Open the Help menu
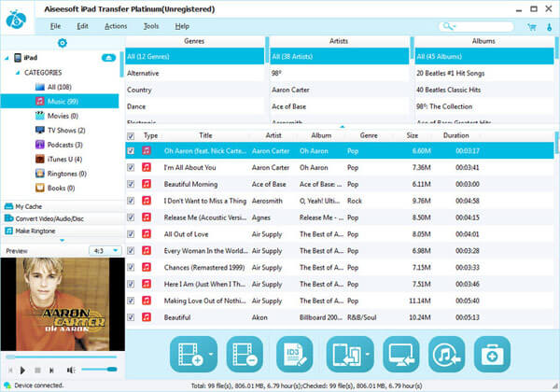The height and width of the screenshot is (392, 560). click(x=182, y=26)
